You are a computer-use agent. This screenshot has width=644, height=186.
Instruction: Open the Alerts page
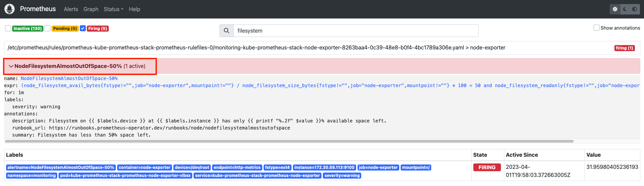tap(71, 9)
